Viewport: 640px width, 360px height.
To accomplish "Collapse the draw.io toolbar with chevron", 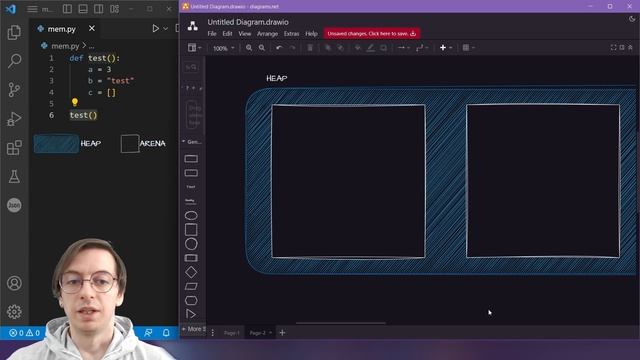I will point(631,48).
